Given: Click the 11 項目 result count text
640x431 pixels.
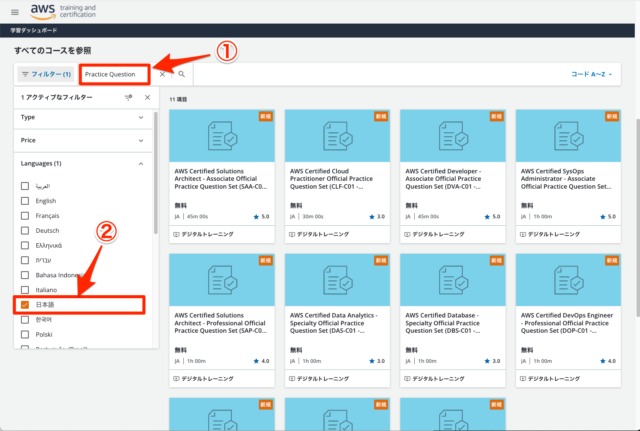Looking at the screenshot, I should pos(178,99).
